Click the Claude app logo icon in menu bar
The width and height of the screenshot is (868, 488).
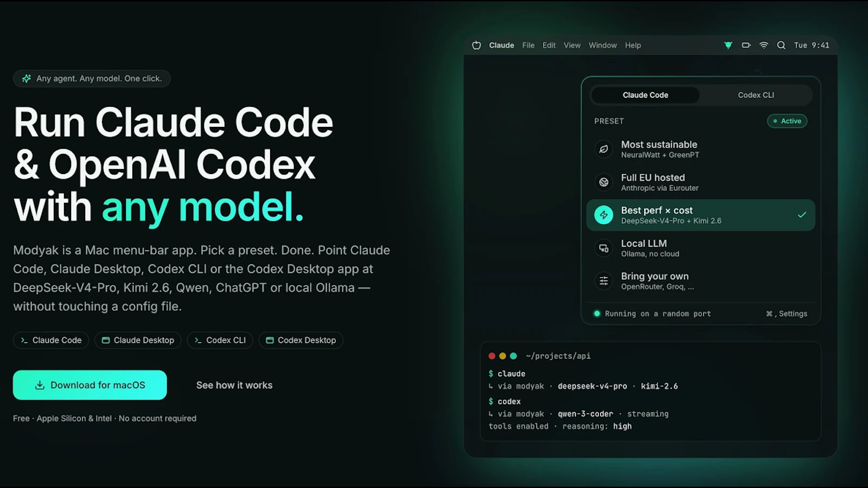coord(476,46)
